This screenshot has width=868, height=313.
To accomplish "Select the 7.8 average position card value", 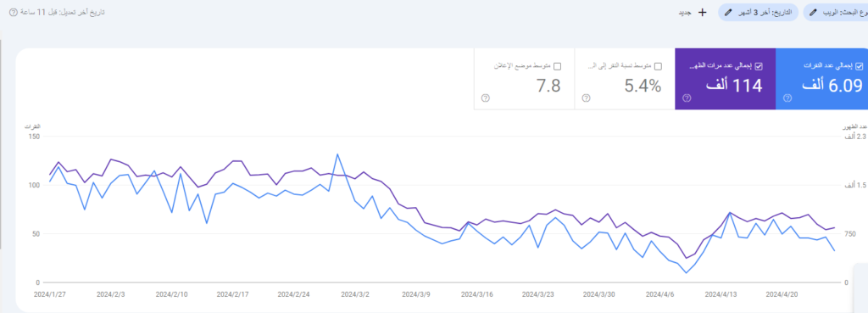I will [x=548, y=86].
